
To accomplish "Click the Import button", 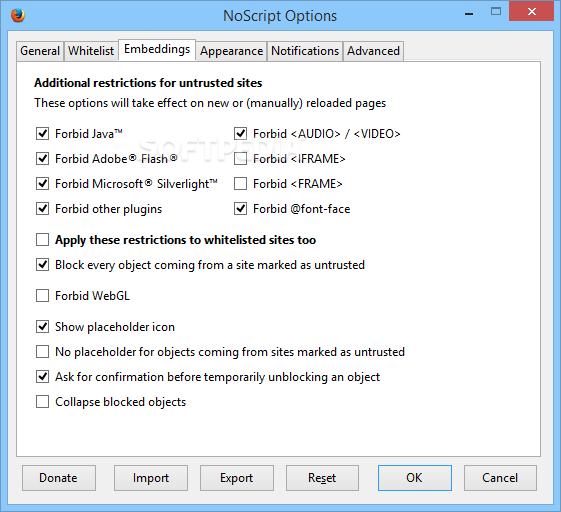I will pos(151,478).
